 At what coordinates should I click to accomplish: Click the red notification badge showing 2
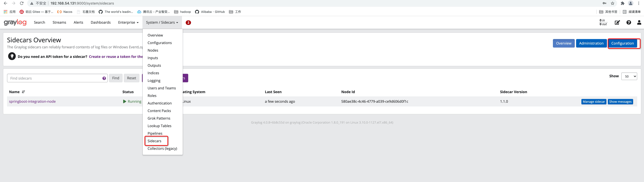(x=188, y=23)
